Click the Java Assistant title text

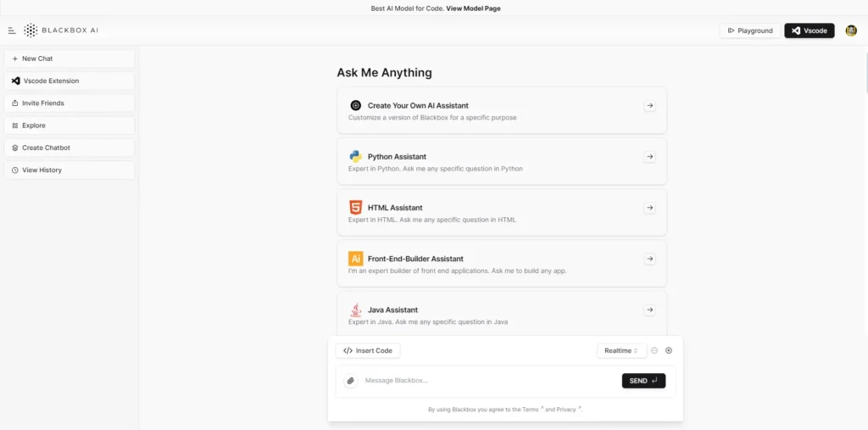pos(393,310)
